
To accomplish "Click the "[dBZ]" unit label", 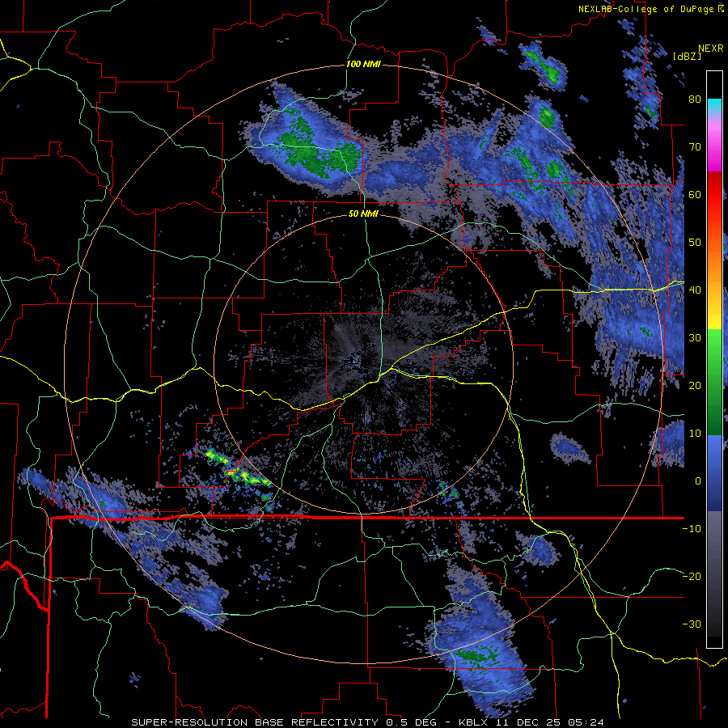I will point(687,56).
